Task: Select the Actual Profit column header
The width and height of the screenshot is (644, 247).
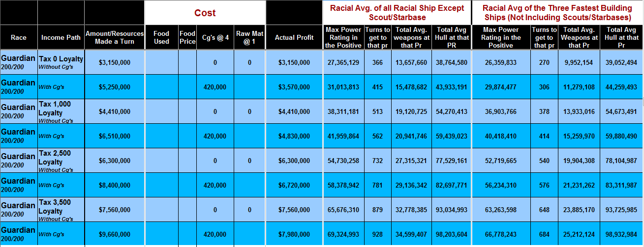Action: coord(294,37)
